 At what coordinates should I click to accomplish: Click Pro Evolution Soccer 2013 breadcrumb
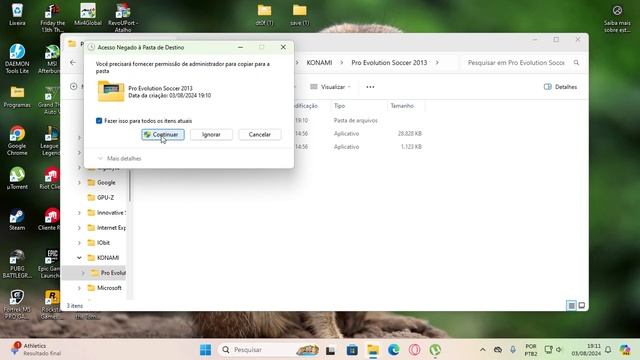coord(389,62)
